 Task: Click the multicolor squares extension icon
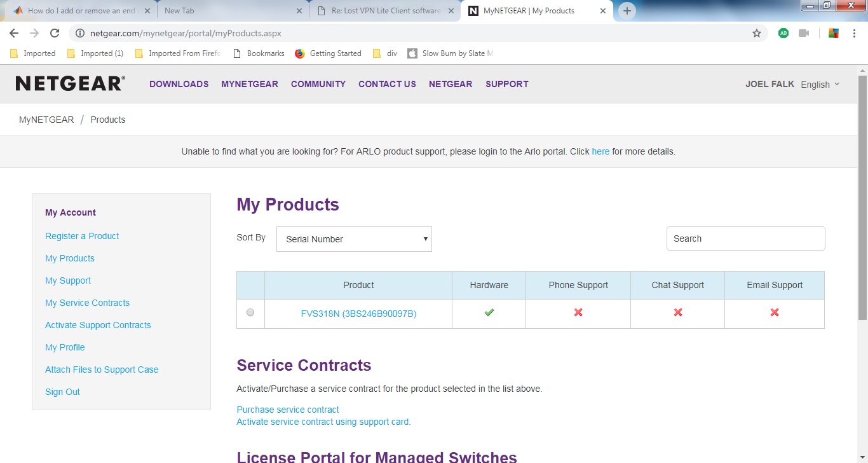(x=834, y=33)
